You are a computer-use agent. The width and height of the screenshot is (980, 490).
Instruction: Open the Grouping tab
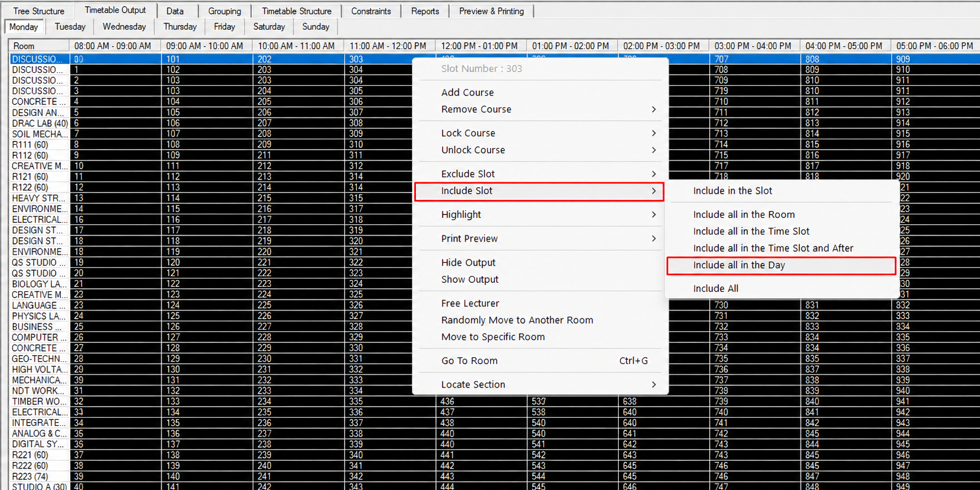[224, 11]
